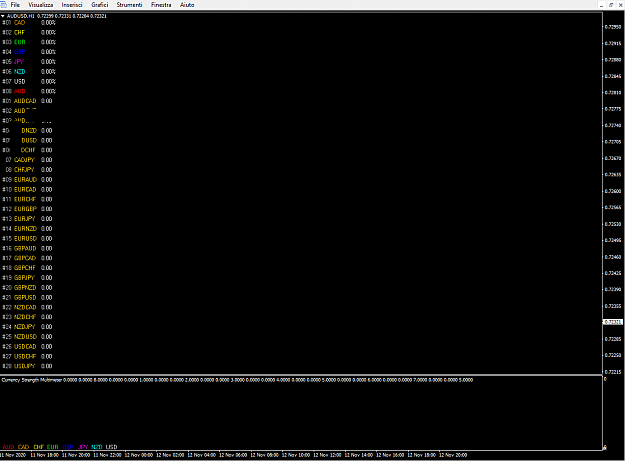Select the blue GBP label in row #04
This screenshot has width=625, height=461.
tap(20, 52)
